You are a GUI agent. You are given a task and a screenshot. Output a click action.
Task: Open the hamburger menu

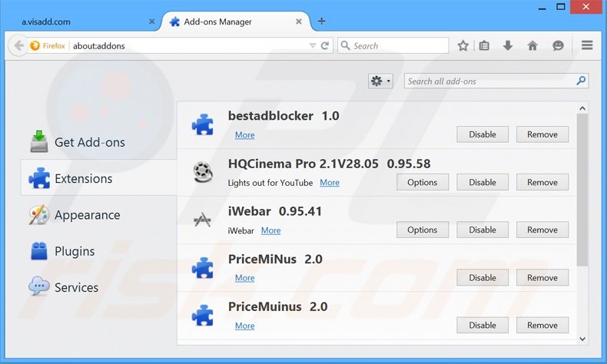coord(587,45)
